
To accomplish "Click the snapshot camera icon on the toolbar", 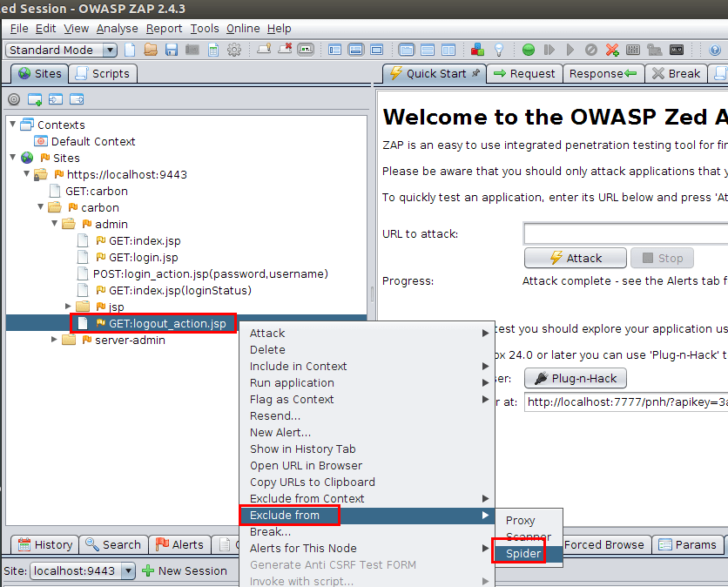I will coord(190,50).
